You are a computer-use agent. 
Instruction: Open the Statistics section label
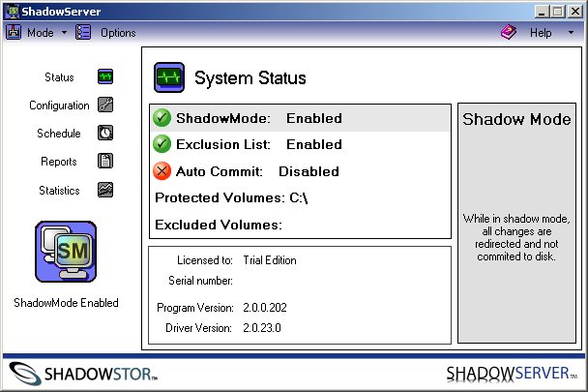pyautogui.click(x=59, y=191)
